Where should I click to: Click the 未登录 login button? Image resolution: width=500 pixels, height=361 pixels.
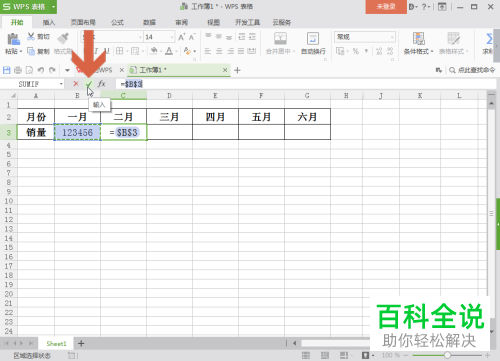pyautogui.click(x=386, y=7)
